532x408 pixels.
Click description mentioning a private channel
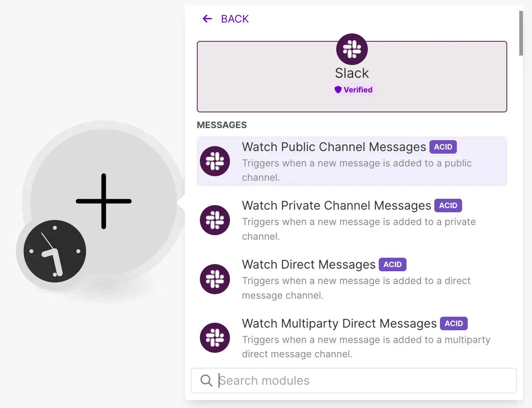coord(359,229)
